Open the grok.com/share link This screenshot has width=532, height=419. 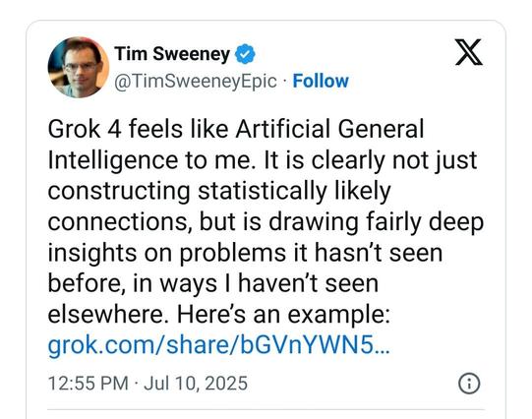pyautogui.click(x=219, y=345)
